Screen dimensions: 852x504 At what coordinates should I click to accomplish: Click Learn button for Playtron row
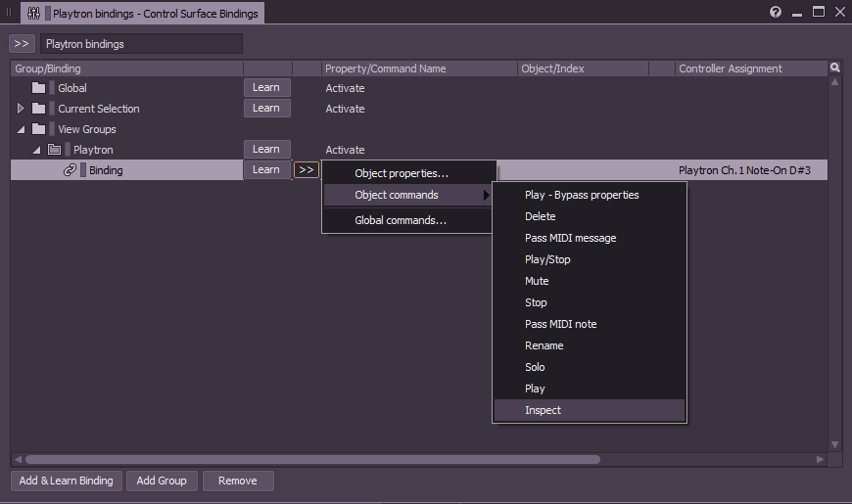point(266,149)
